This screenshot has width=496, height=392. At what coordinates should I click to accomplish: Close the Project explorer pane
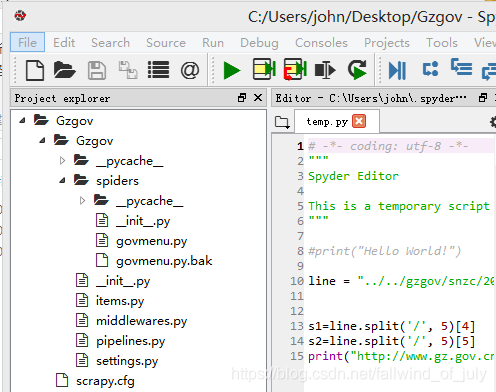point(258,98)
